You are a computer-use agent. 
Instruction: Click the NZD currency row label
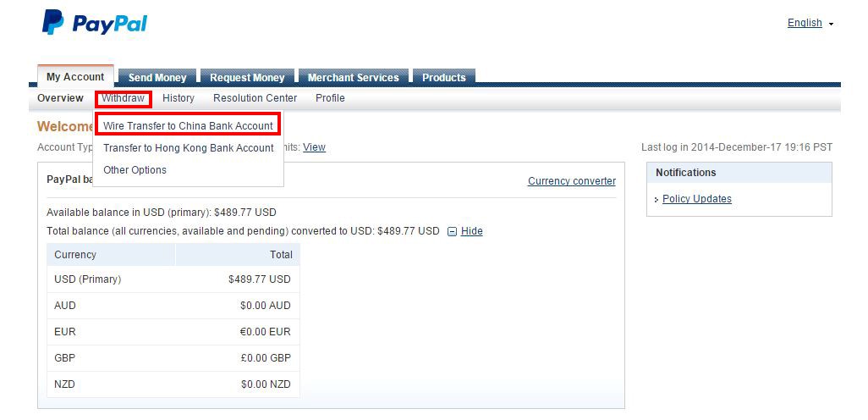65,384
